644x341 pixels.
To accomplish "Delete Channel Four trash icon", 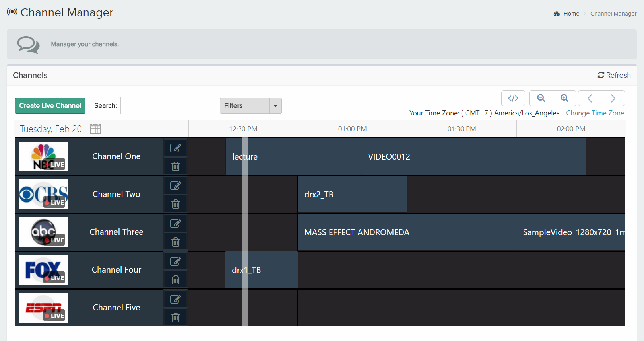I will click(175, 280).
